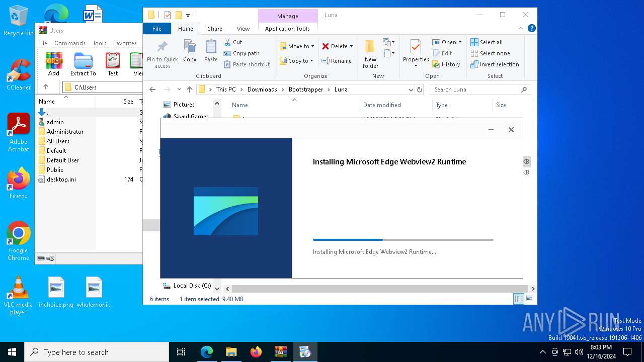The height and width of the screenshot is (362, 644).
Task: Click Select none in the ribbon
Action: (x=490, y=53)
